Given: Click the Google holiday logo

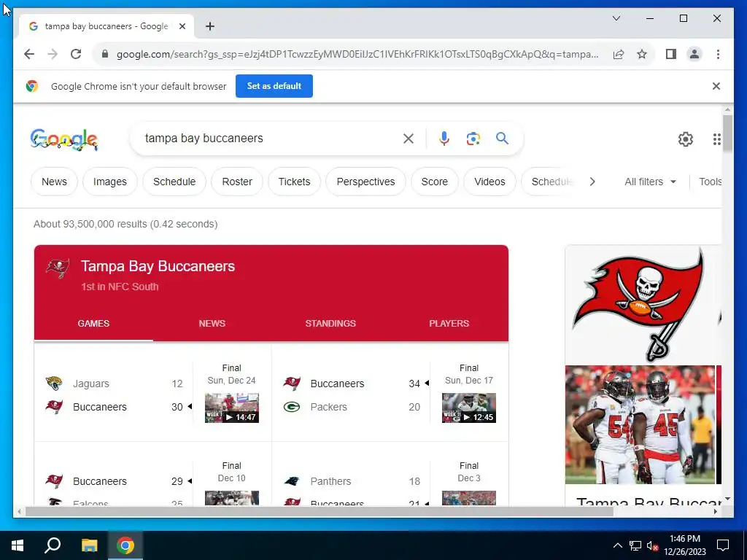Looking at the screenshot, I should pos(64,139).
